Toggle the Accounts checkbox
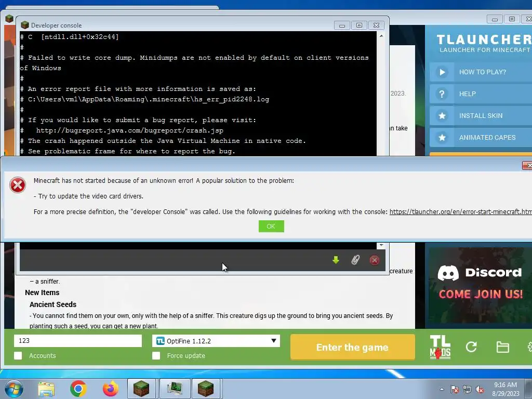 point(18,355)
